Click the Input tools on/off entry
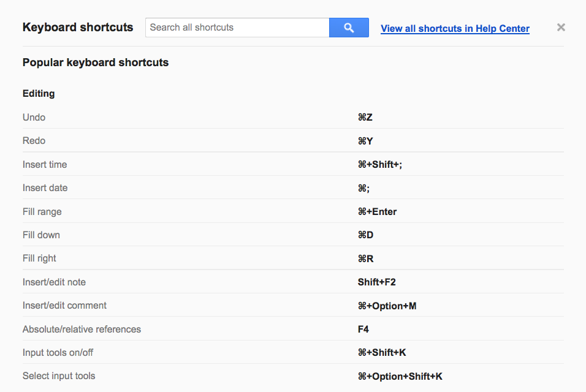 click(x=58, y=353)
